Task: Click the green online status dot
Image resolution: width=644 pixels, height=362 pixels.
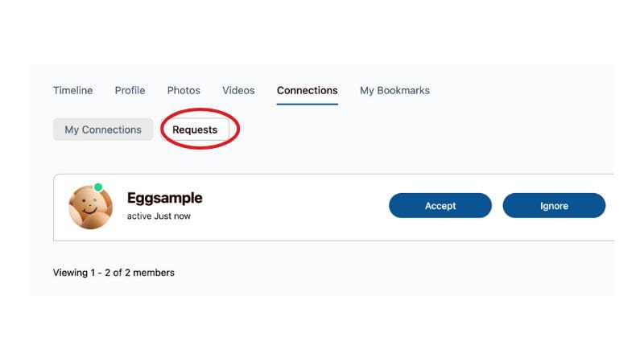Action: (98, 187)
